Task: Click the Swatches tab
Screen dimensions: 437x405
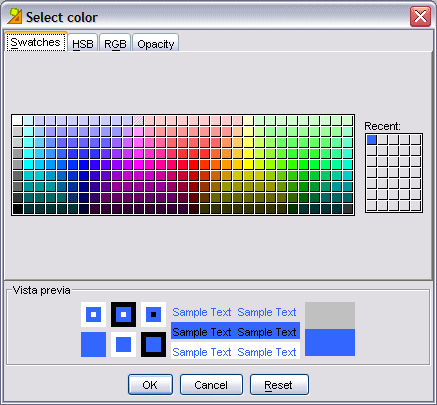Action: (36, 42)
